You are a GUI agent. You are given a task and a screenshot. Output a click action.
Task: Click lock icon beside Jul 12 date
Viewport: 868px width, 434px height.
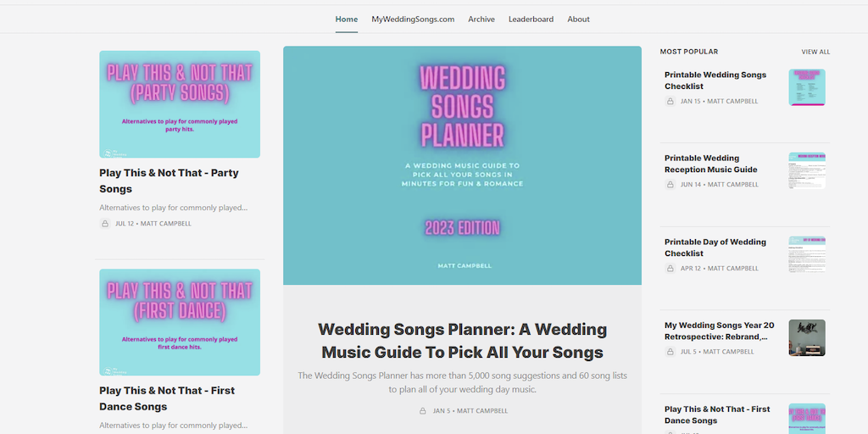pyautogui.click(x=105, y=224)
